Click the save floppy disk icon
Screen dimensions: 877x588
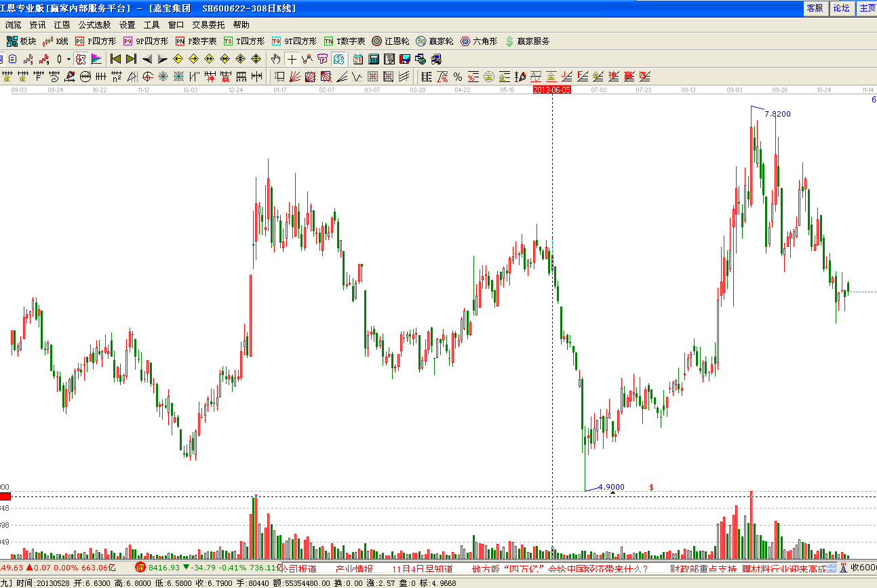point(404,59)
